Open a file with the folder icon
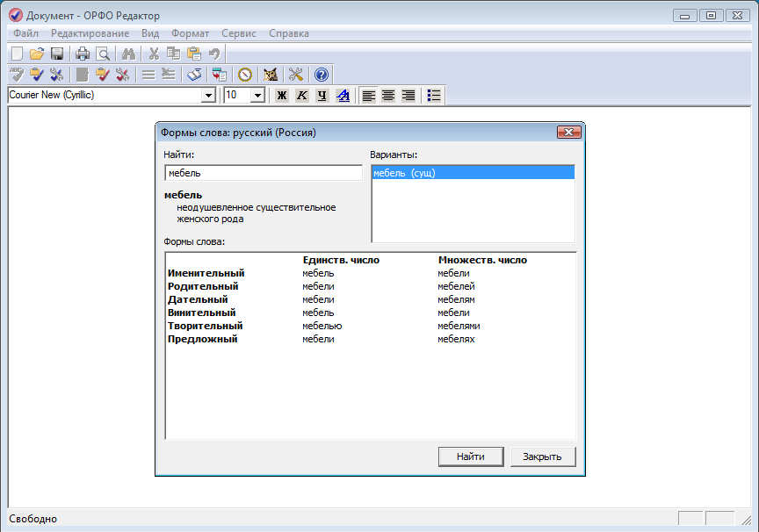Screen dimensions: 759x532 (x=37, y=54)
